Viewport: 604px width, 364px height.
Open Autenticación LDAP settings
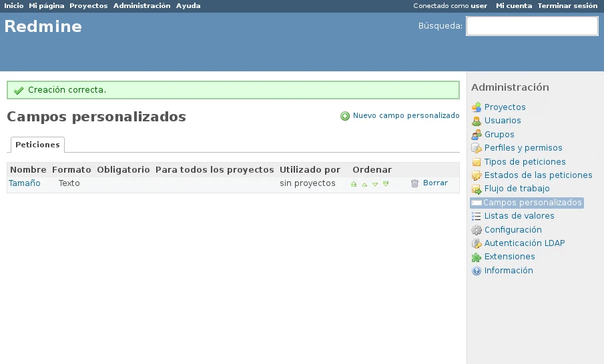click(524, 243)
